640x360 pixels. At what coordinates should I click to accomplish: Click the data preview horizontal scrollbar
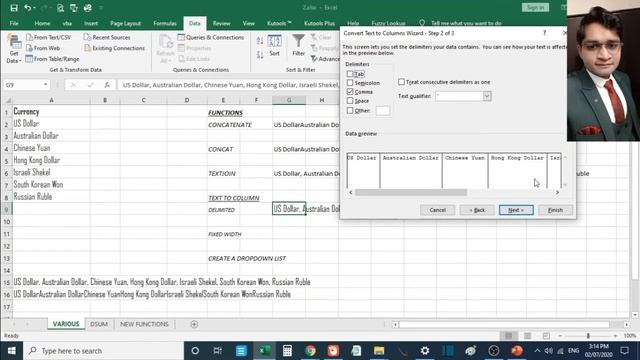pos(411,192)
